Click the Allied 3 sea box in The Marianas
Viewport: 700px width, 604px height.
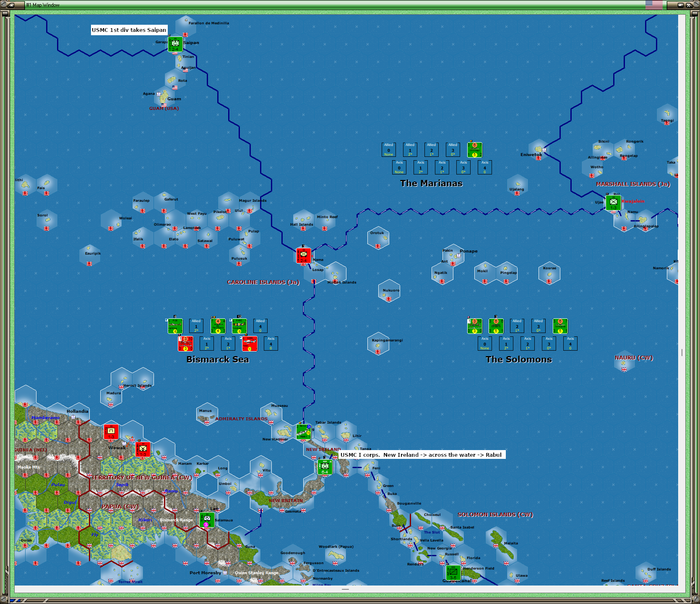tap(453, 150)
